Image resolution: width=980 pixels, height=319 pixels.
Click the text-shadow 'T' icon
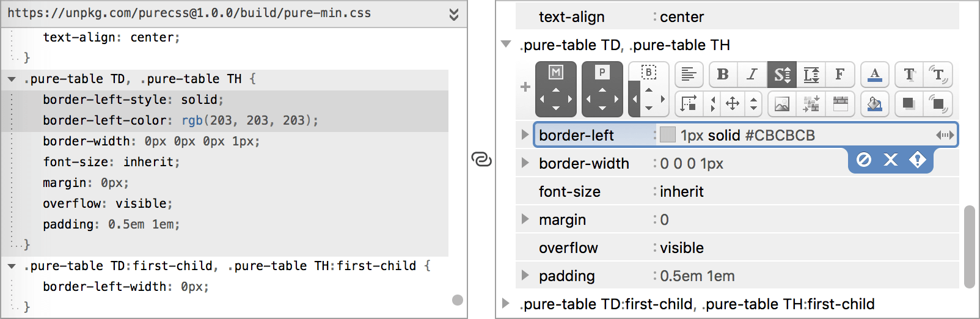coord(909,75)
